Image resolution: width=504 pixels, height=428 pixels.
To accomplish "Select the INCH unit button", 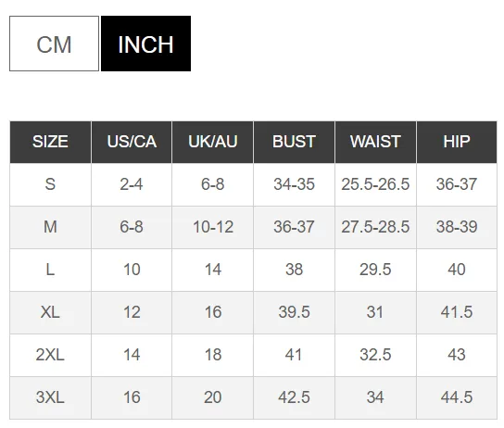I will [146, 44].
